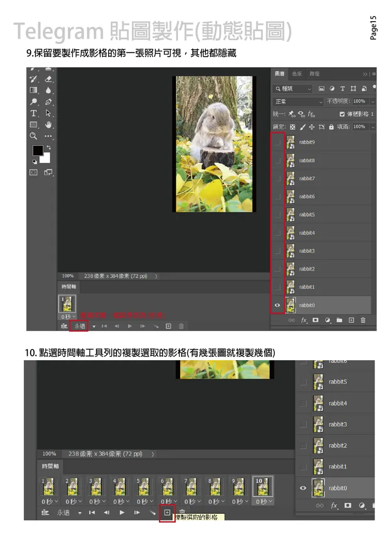
Task: Select the Type (T) tool
Action: 33,113
